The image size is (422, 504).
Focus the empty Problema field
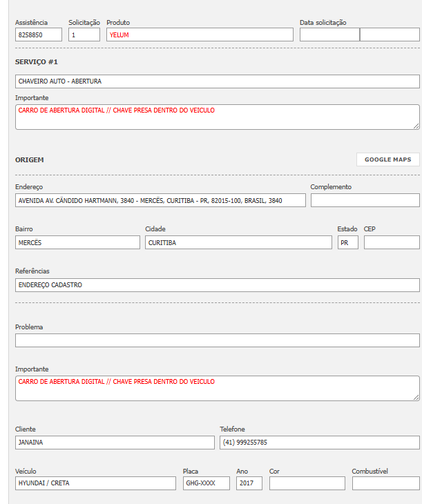217,340
